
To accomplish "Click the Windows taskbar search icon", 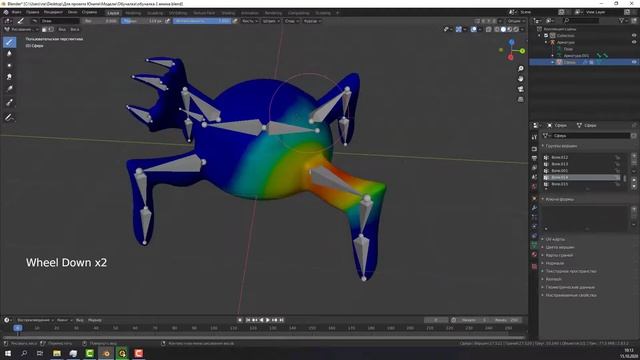I will click(24, 353).
